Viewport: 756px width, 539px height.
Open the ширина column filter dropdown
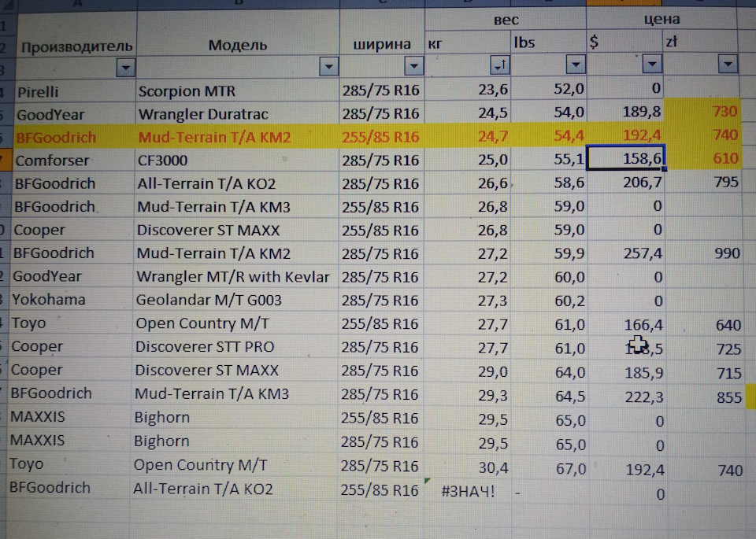[x=413, y=66]
